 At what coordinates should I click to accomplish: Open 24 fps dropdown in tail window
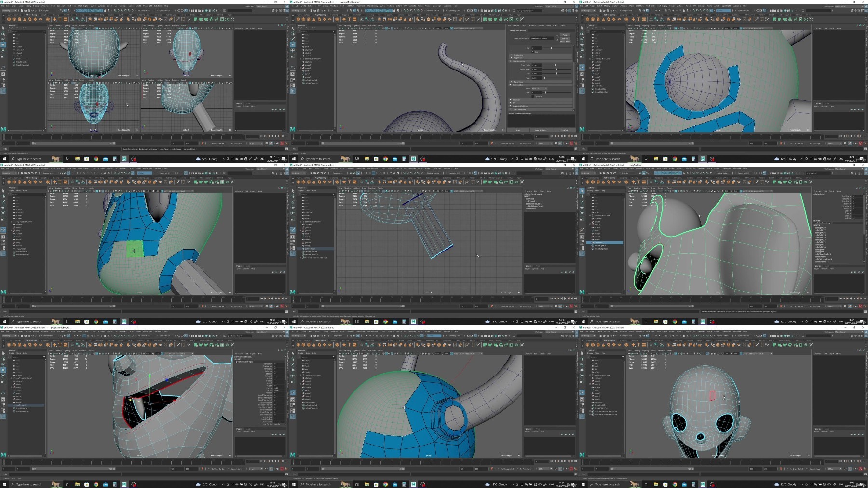(545, 143)
